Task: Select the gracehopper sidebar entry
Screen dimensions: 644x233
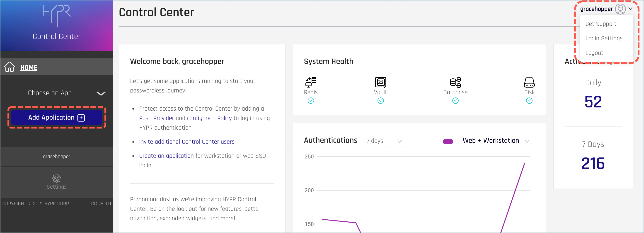Action: (56, 156)
